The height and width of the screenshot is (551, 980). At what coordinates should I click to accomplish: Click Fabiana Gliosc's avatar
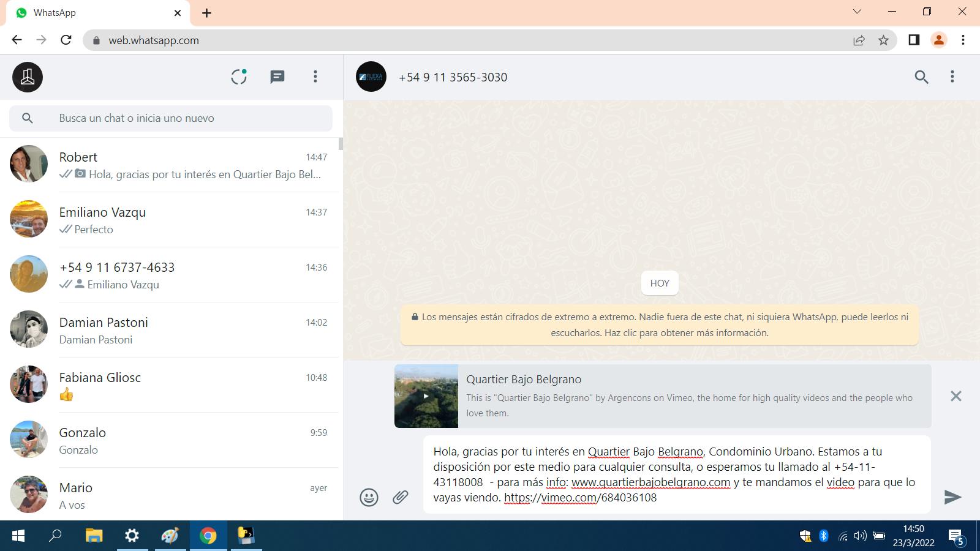pyautogui.click(x=29, y=384)
